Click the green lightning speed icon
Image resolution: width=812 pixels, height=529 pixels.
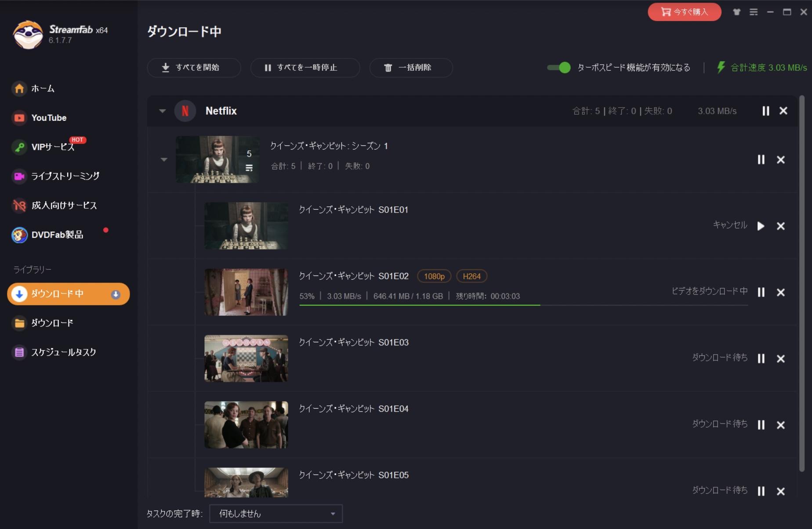tap(721, 67)
